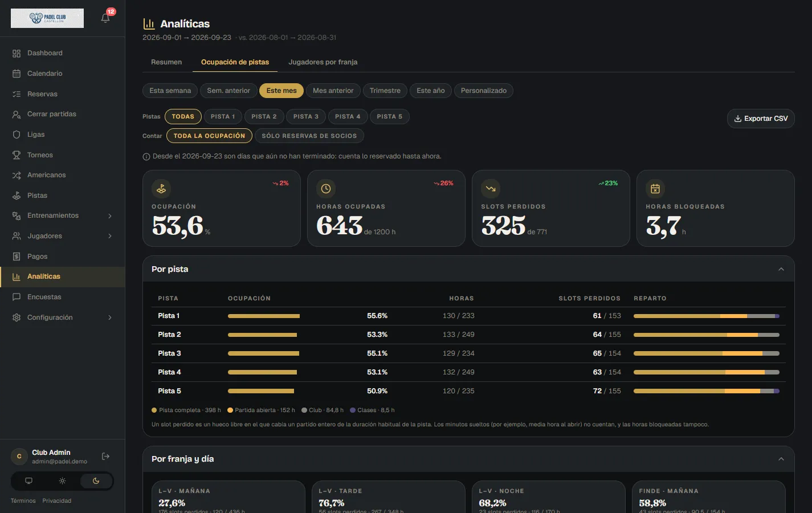The height and width of the screenshot is (513, 812).
Task: Select the Ocupación de pistas tab
Action: pos(235,62)
